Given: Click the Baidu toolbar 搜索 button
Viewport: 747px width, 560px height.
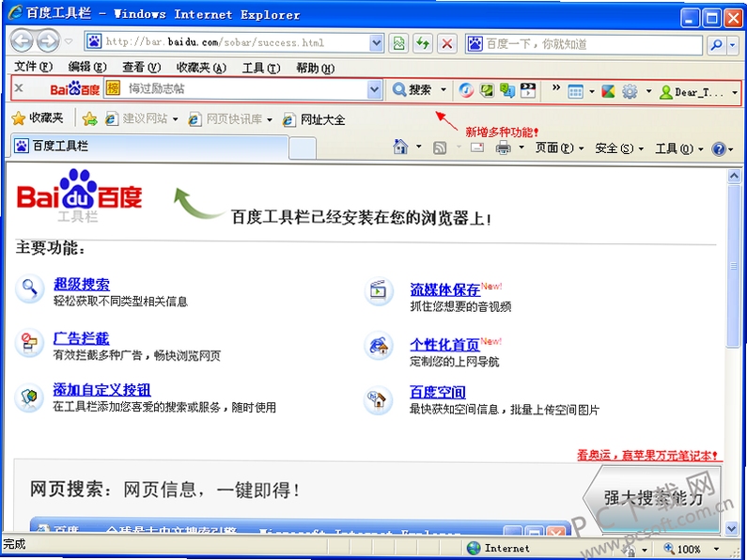Looking at the screenshot, I should 412,89.
